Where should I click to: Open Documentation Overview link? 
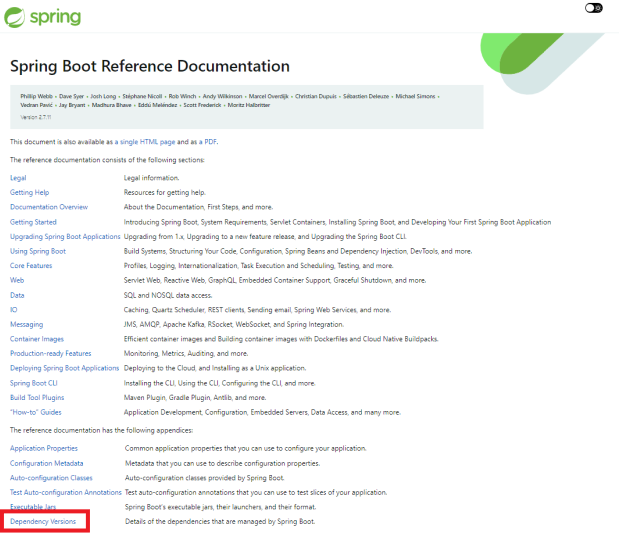(49, 207)
